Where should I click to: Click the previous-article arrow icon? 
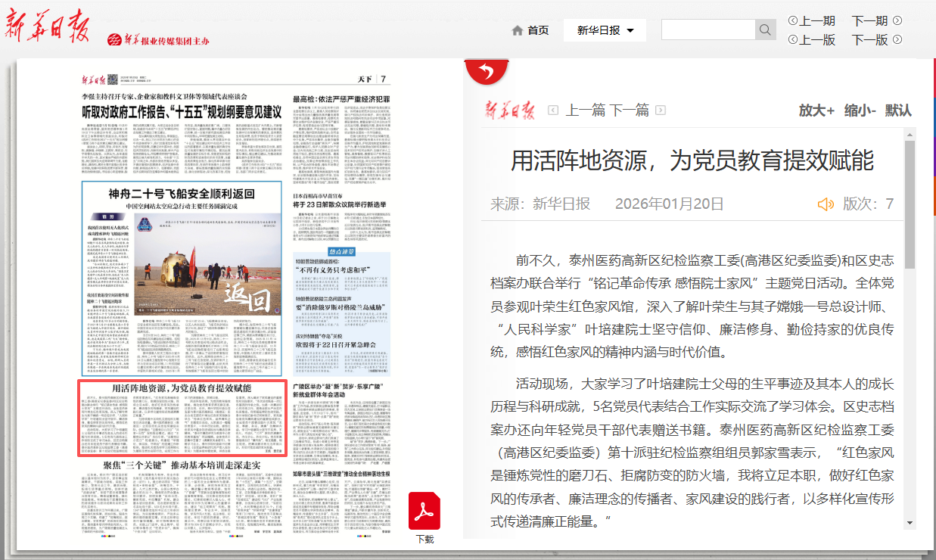point(553,110)
